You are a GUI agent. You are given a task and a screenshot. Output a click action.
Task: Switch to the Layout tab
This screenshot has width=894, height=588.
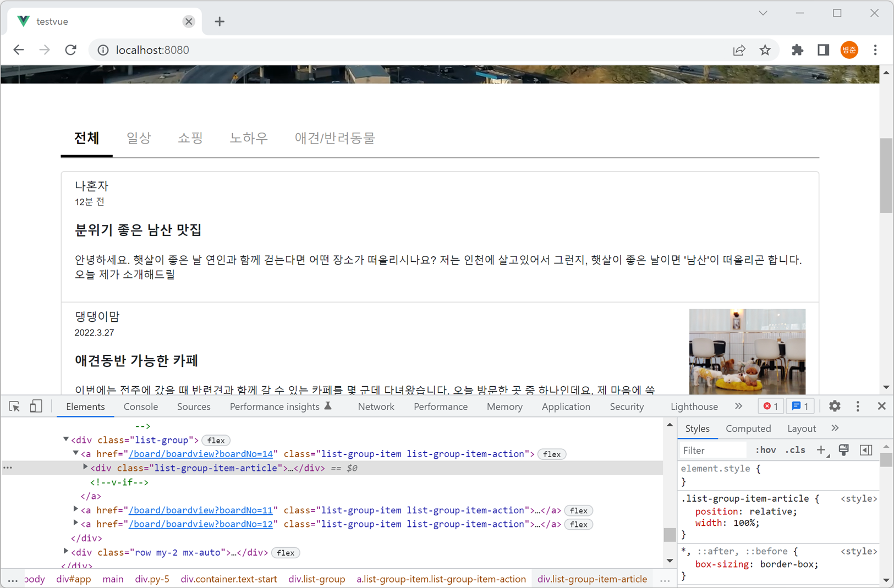(x=802, y=428)
